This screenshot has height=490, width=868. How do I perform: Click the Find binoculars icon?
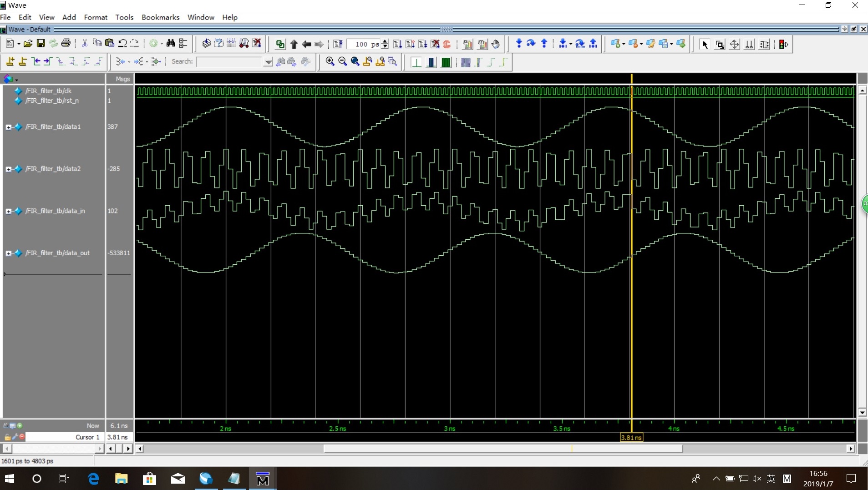[171, 44]
